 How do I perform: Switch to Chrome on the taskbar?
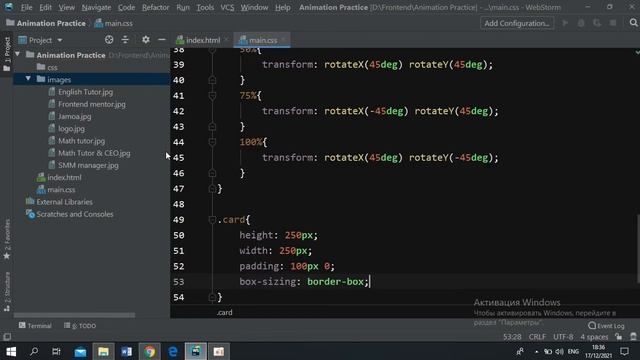point(150,351)
